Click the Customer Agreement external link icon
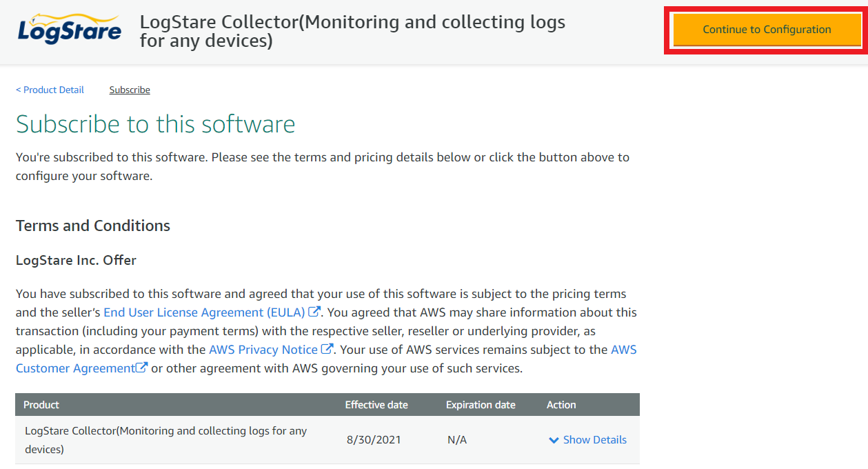 [x=142, y=368]
